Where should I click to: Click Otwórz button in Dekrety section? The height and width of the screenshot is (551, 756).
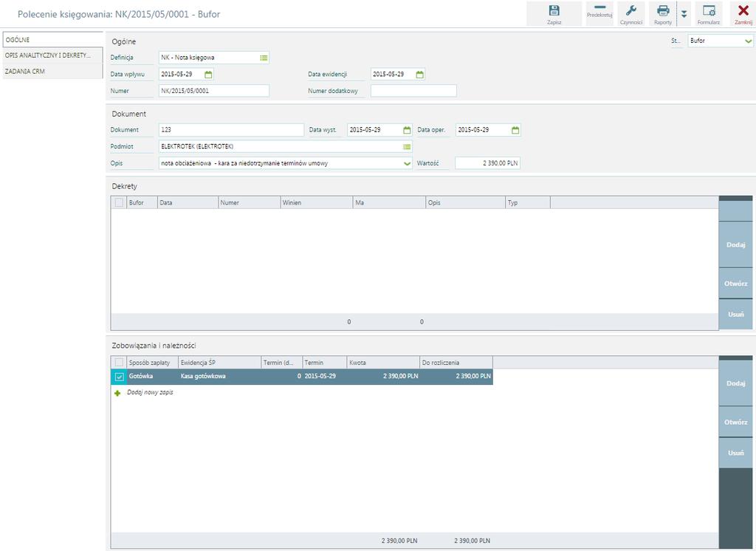736,283
